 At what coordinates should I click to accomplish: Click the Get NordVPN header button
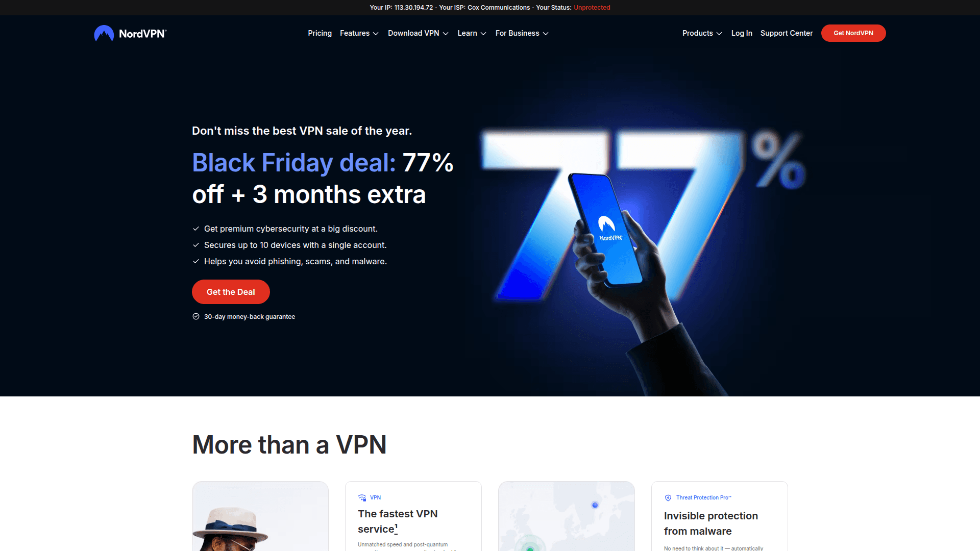point(853,33)
